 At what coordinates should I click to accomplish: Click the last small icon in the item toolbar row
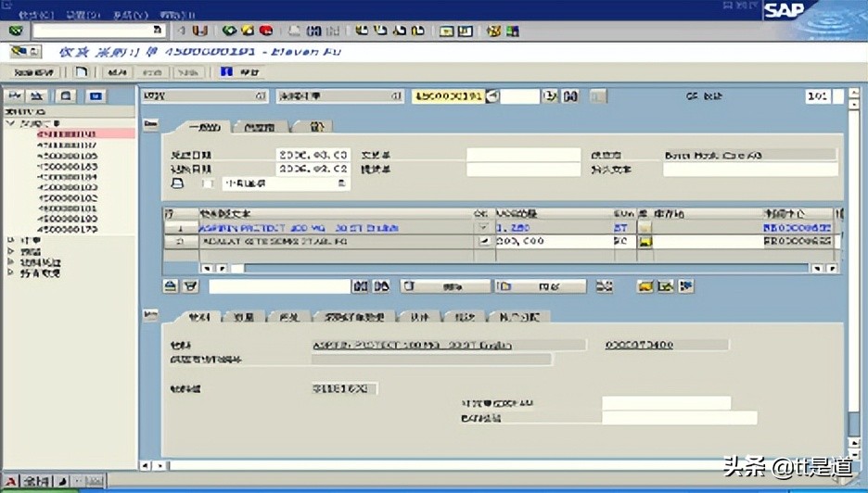tap(686, 286)
